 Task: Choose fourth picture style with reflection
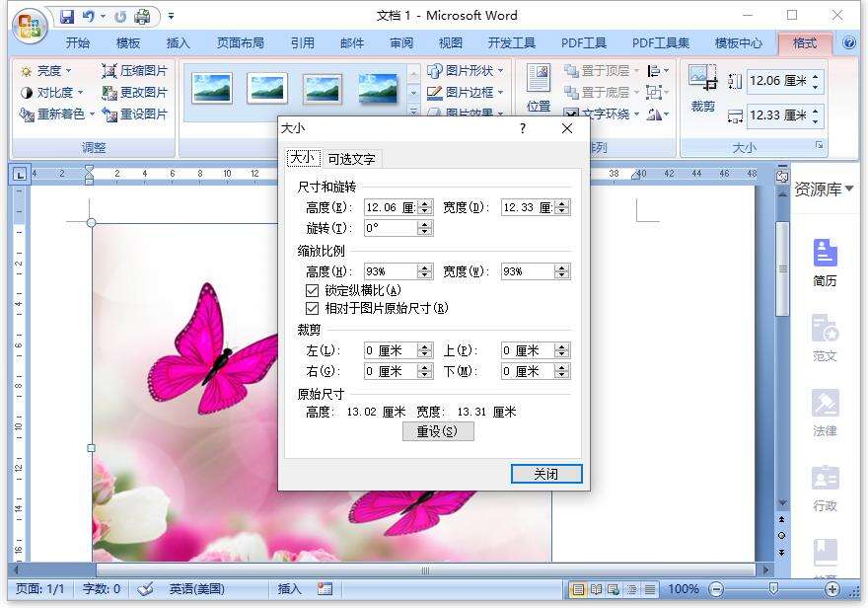[x=378, y=88]
